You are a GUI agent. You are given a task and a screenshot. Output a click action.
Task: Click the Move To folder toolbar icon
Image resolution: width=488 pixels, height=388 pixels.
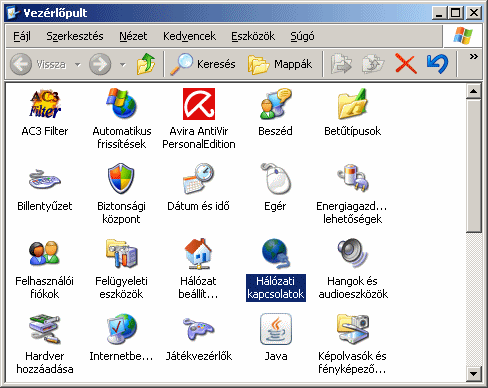click(x=341, y=64)
